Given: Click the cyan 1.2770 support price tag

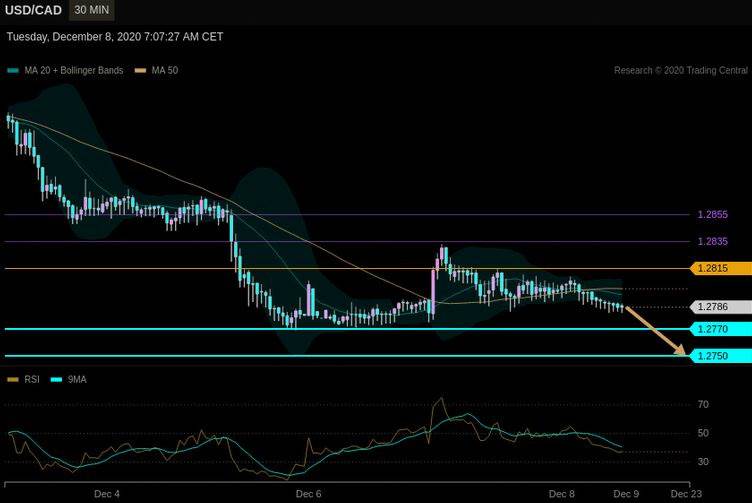Looking at the screenshot, I should click(x=721, y=329).
